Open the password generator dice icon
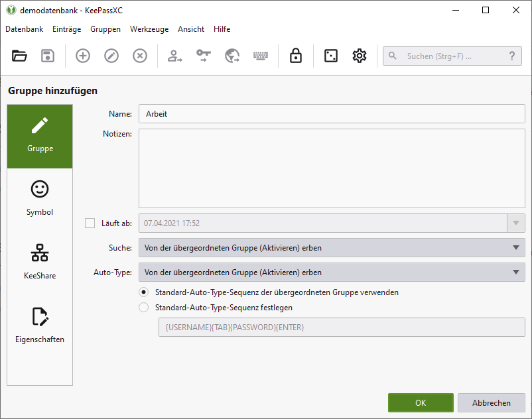The image size is (532, 419). pyautogui.click(x=330, y=56)
